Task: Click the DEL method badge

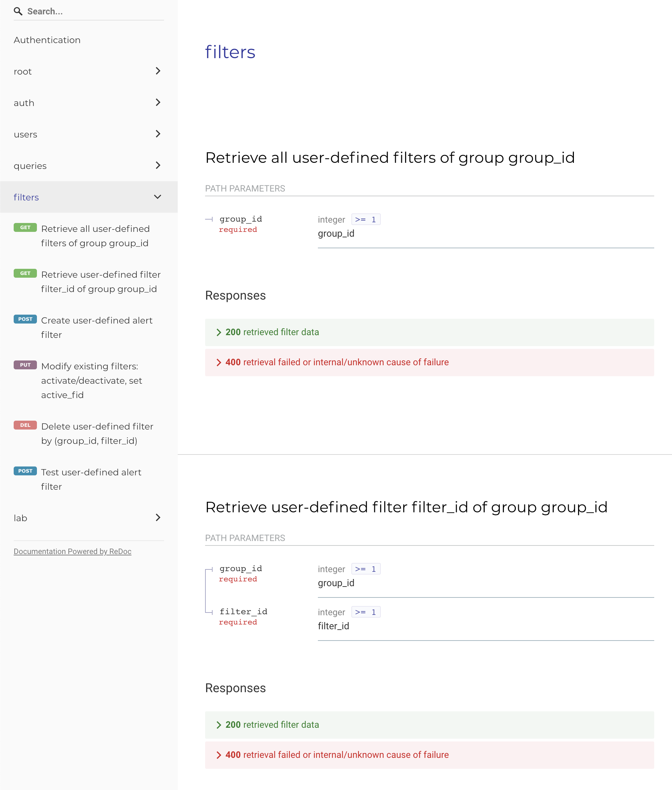Action: pyautogui.click(x=25, y=425)
